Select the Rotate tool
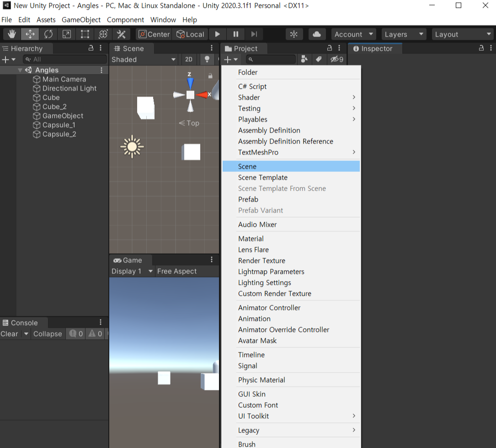 click(x=48, y=34)
